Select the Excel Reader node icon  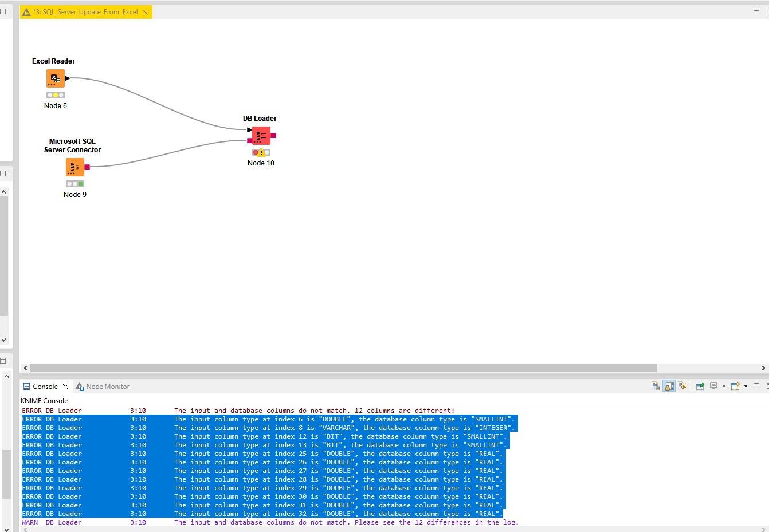tap(56, 78)
